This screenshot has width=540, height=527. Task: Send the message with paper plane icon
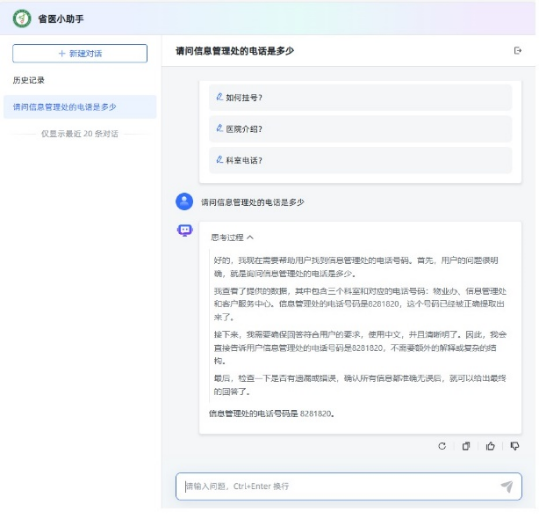(x=507, y=486)
